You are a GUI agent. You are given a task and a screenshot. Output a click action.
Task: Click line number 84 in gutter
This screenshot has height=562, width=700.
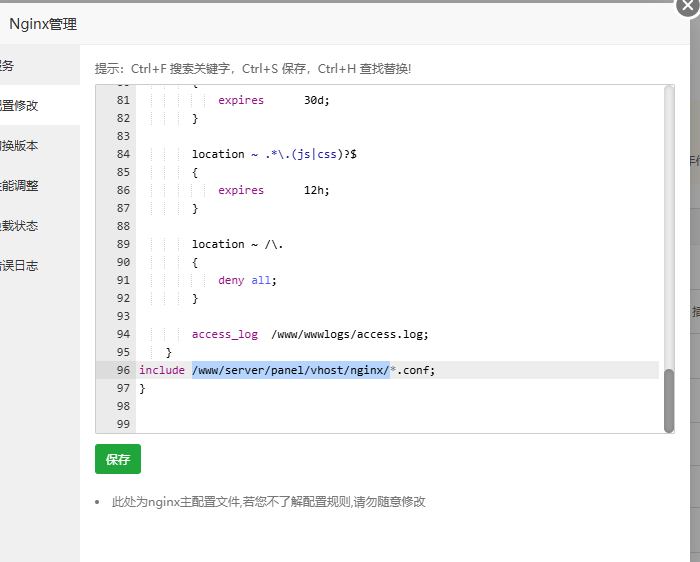point(123,154)
